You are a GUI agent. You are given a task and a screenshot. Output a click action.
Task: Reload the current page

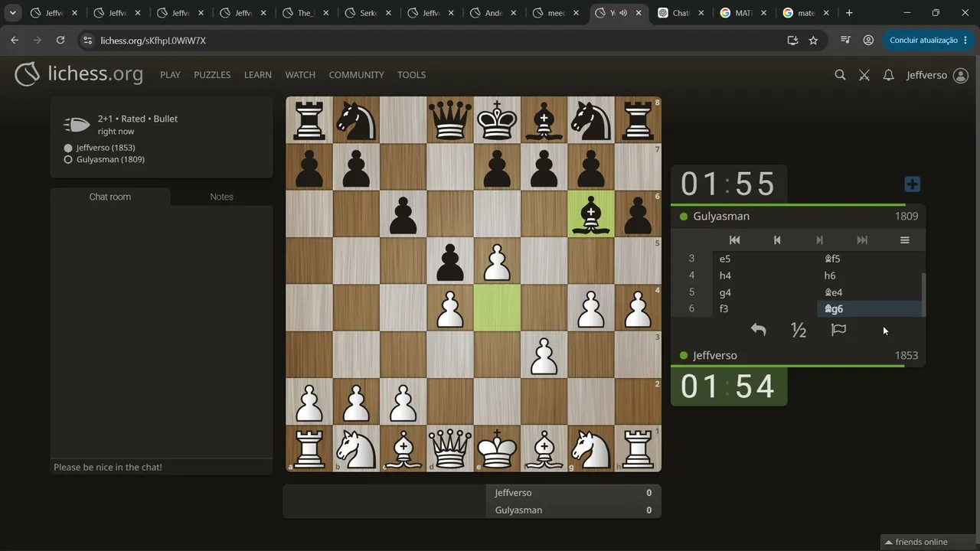[x=60, y=41]
